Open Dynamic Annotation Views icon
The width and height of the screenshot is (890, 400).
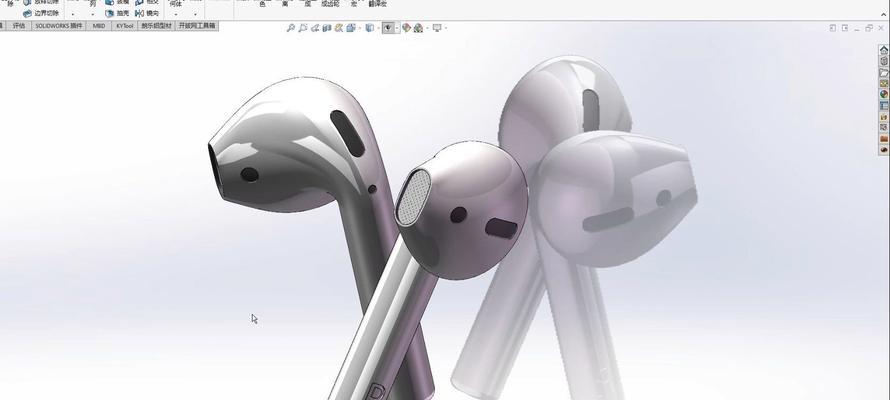pos(339,28)
